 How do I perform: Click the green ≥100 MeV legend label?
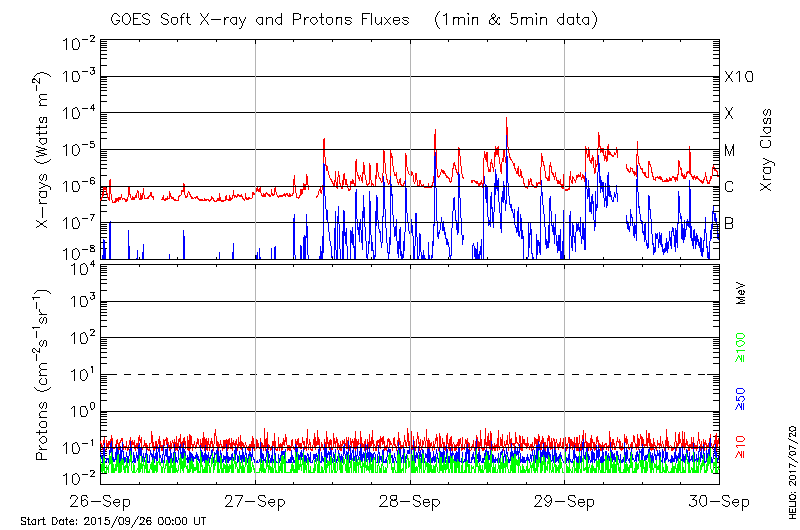click(741, 346)
